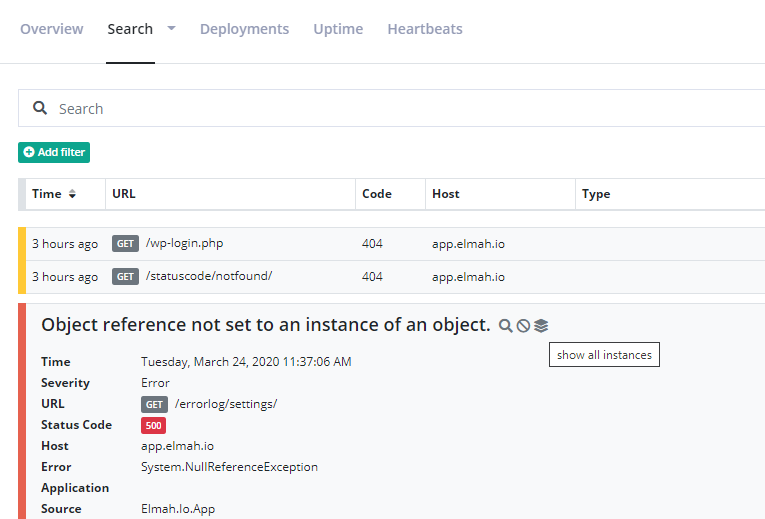Click the Elmah.Io.App source value
Screen dimensions: 765x519
point(178,509)
